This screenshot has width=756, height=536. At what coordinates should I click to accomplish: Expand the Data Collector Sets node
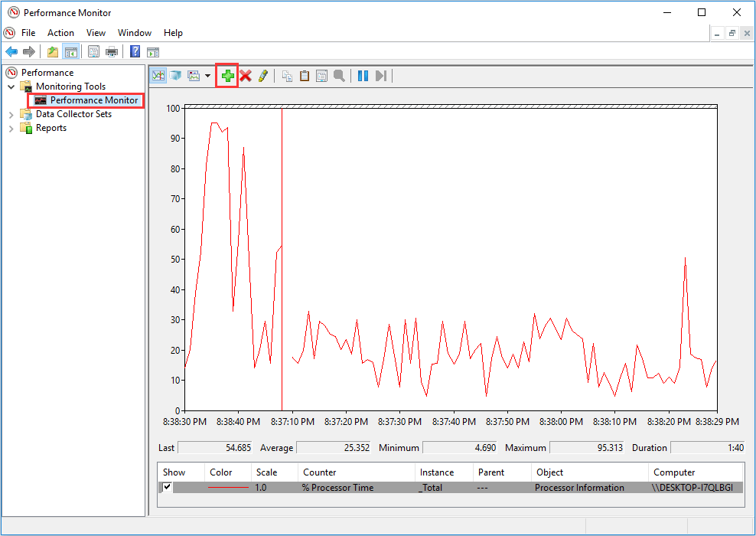point(11,113)
